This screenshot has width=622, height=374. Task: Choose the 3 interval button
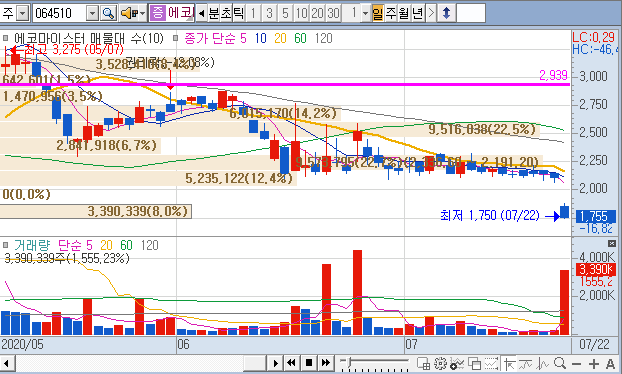269,13
